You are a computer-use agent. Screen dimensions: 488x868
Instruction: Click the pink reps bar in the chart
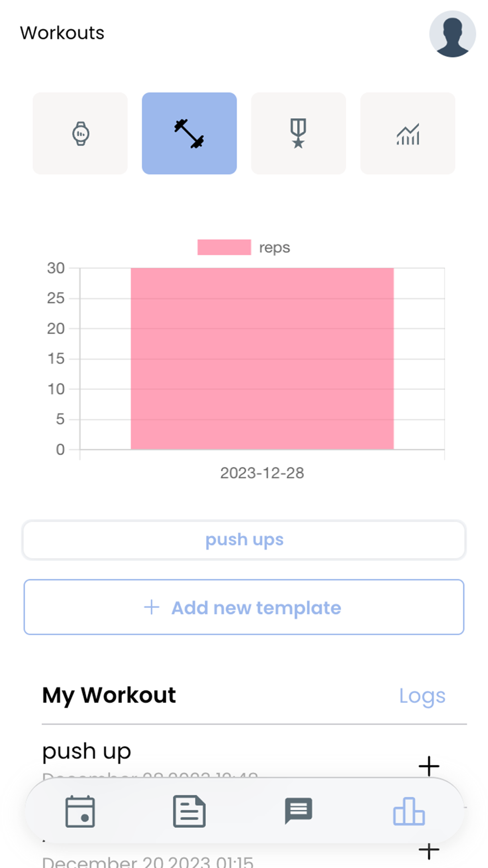click(x=262, y=359)
